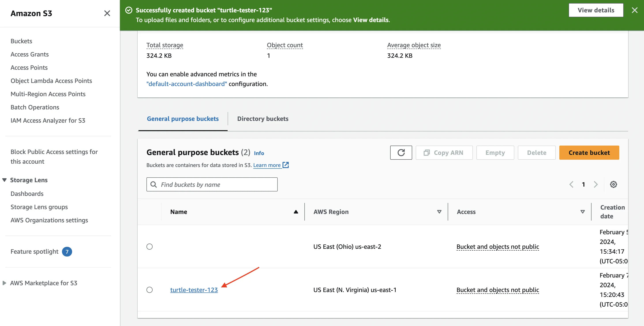The height and width of the screenshot is (326, 644).
Task: Select the US East Ohio bucket radio button
Action: point(150,247)
